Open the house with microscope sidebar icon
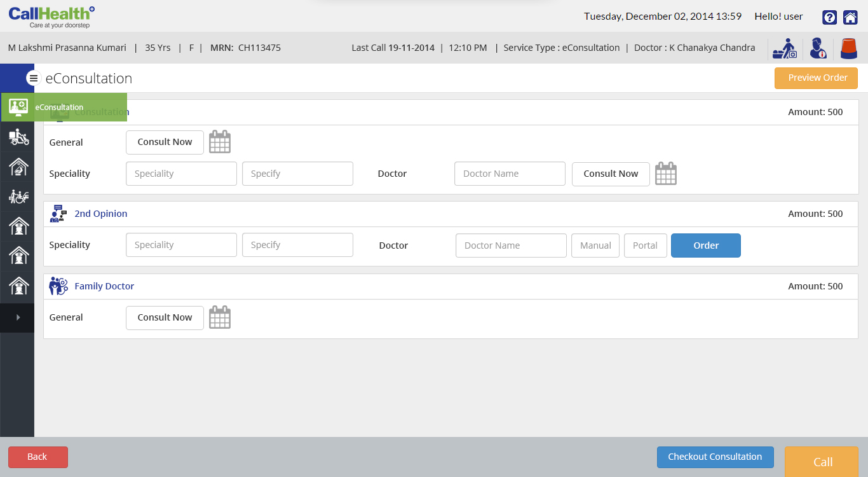Viewport: 868px width, 477px height. coord(18,167)
